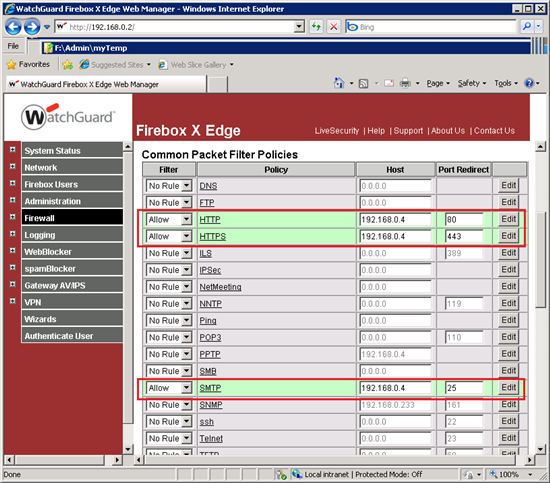
Task: Click the HTTPS port redirect field 443
Action: [464, 236]
